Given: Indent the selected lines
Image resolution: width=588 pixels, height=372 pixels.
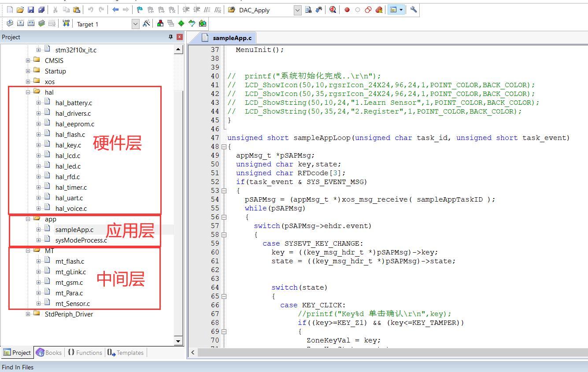Looking at the screenshot, I should pos(186,10).
